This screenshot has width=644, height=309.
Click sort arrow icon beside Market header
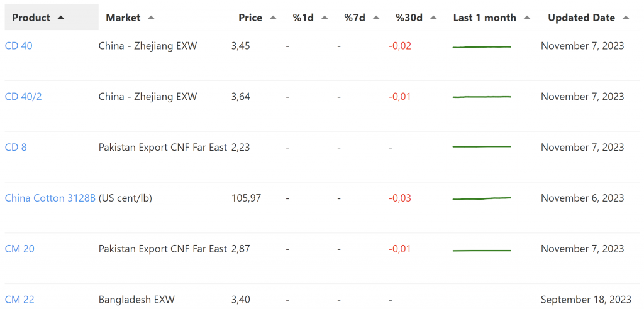(x=151, y=18)
